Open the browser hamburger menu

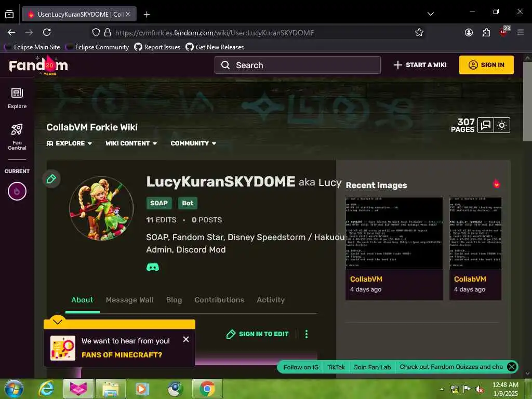[521, 33]
